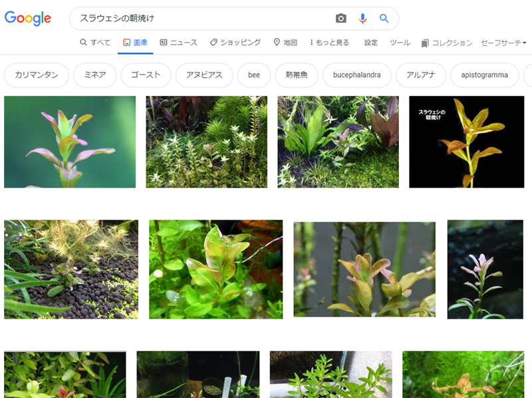Screen dimensions: 532x398
Task: Open small pink plant on dark background thumbnail
Action: [x=485, y=270]
